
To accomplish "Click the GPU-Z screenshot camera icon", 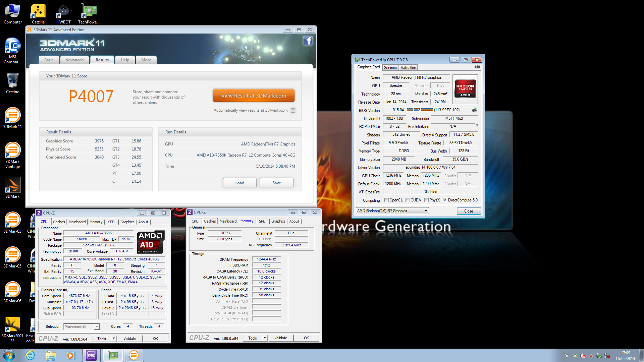I will click(x=477, y=67).
